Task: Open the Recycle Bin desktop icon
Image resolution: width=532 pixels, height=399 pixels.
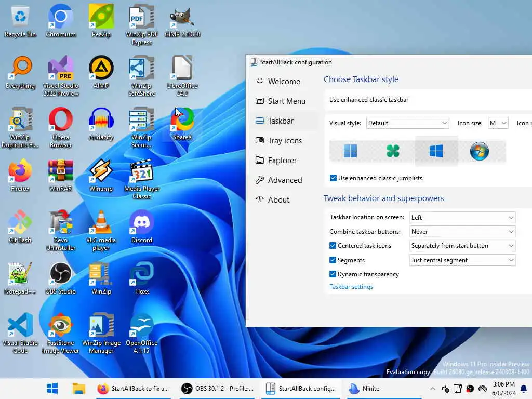Action: [20, 21]
